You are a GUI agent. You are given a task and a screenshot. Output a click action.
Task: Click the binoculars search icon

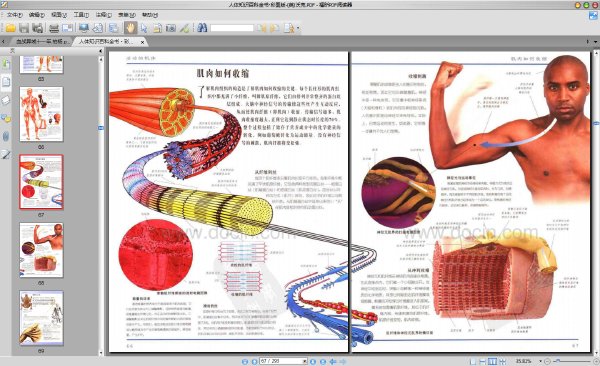click(202, 28)
